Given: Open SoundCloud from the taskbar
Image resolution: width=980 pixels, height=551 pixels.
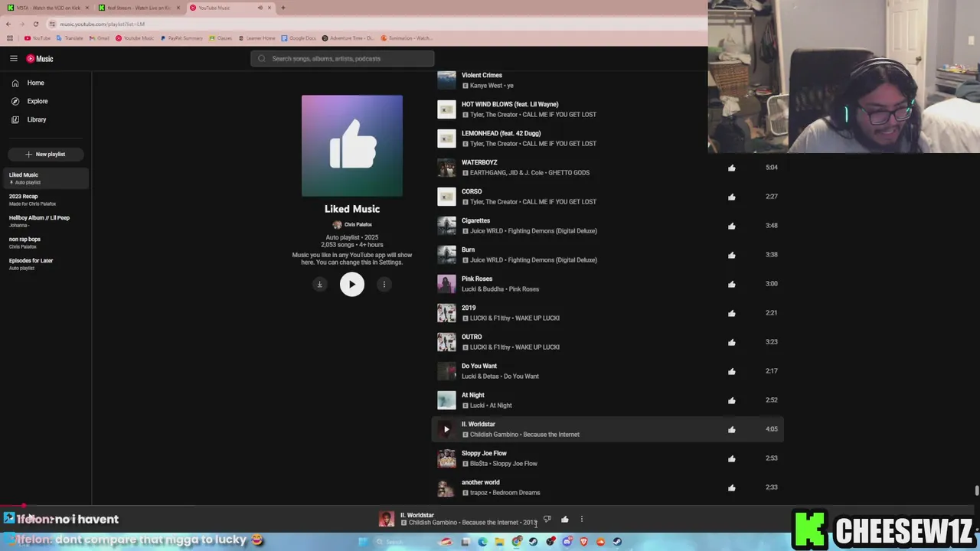Looking at the screenshot, I should (601, 542).
